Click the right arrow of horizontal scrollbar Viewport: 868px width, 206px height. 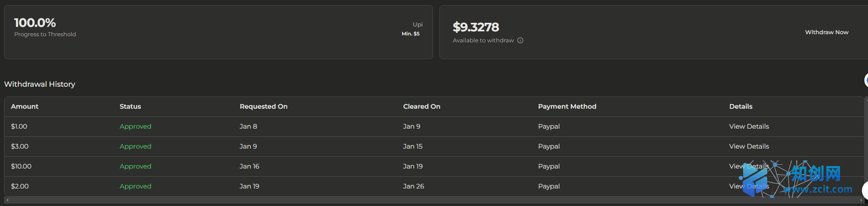(862, 200)
